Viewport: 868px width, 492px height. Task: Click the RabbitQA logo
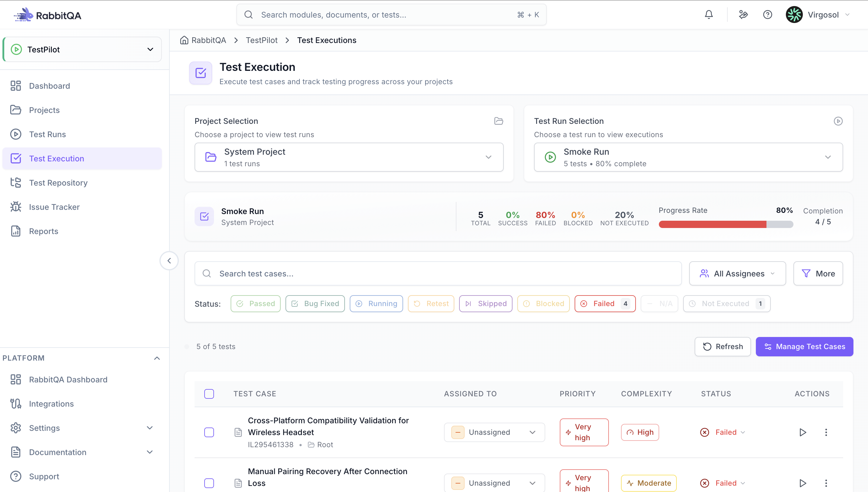coord(47,15)
